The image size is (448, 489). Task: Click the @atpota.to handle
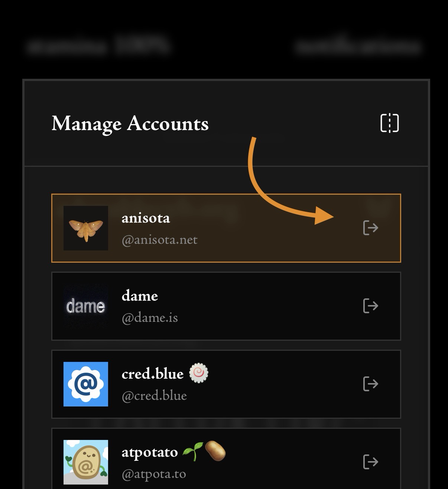[x=154, y=474]
